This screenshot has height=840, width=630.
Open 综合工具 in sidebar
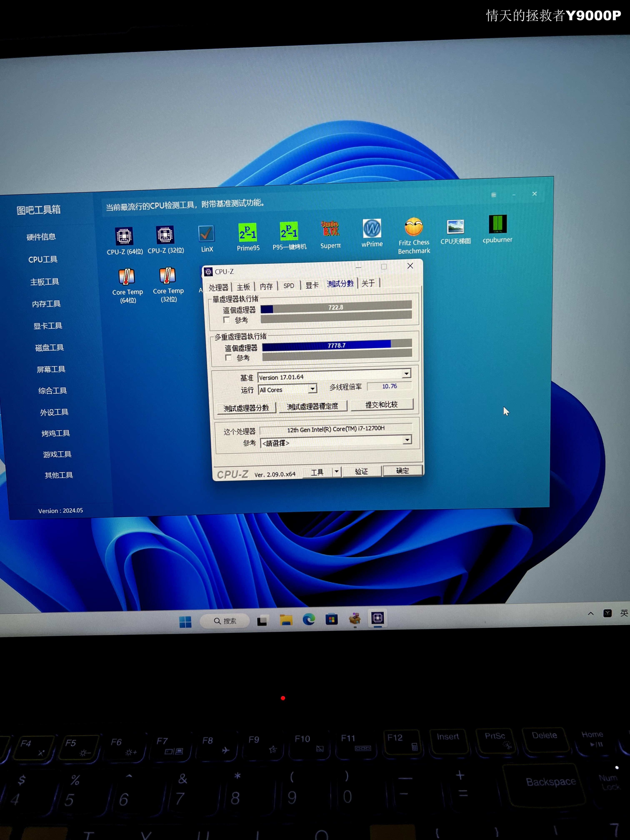(x=52, y=390)
